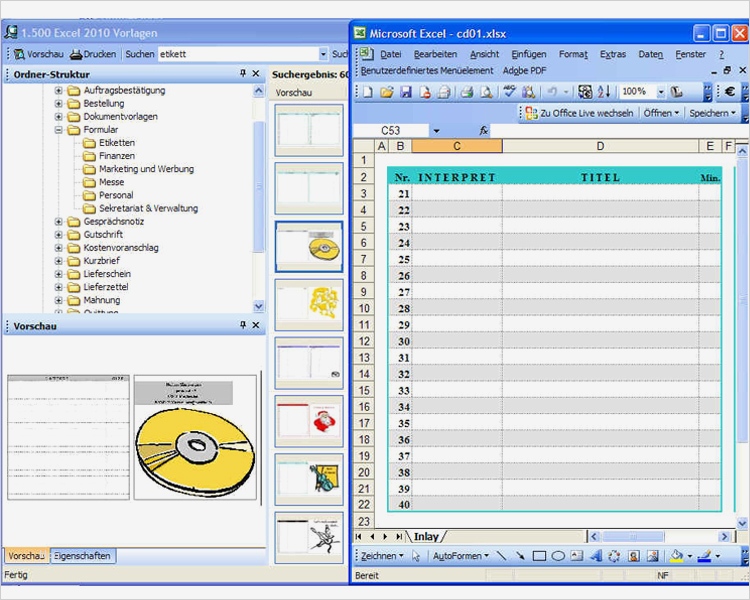Screen dimensions: 750x600
Task: Run the ABC spelling check icon
Action: pyautogui.click(x=509, y=91)
